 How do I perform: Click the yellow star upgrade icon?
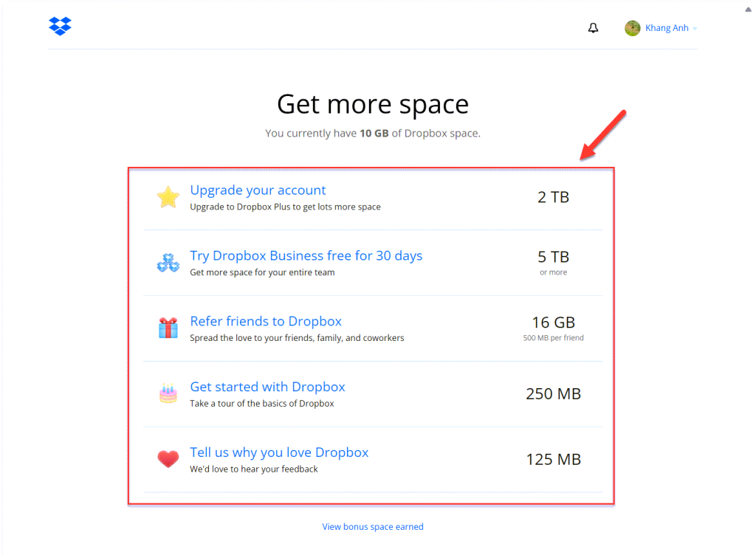point(168,197)
